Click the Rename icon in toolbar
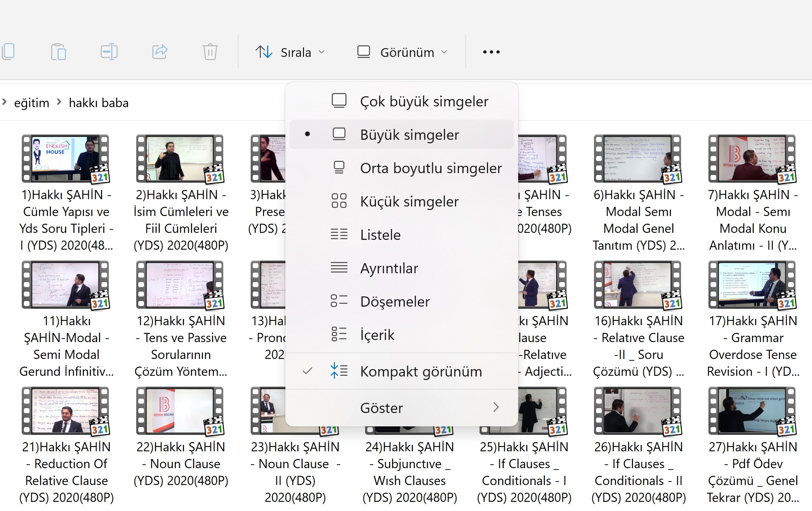 [109, 52]
